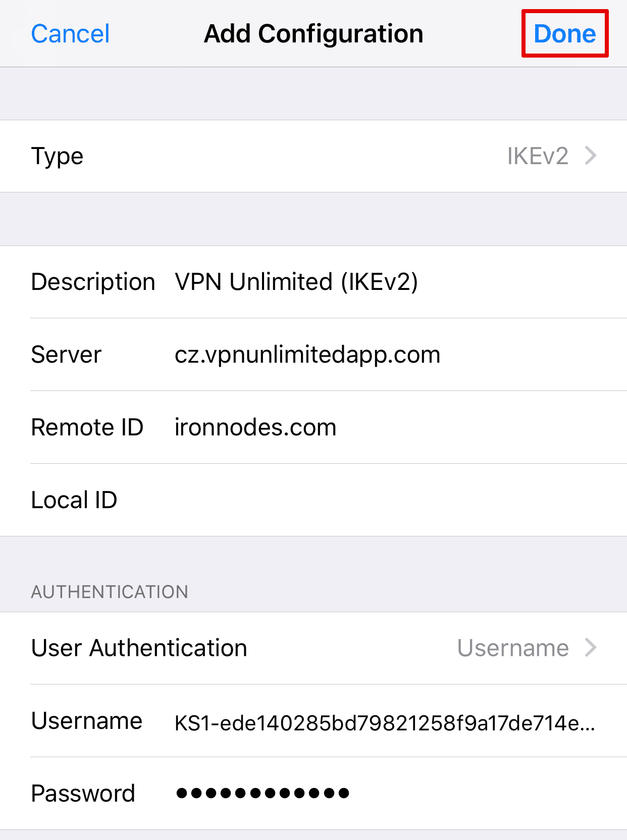The width and height of the screenshot is (627, 840).
Task: Tap the Type row label
Action: pos(57,156)
